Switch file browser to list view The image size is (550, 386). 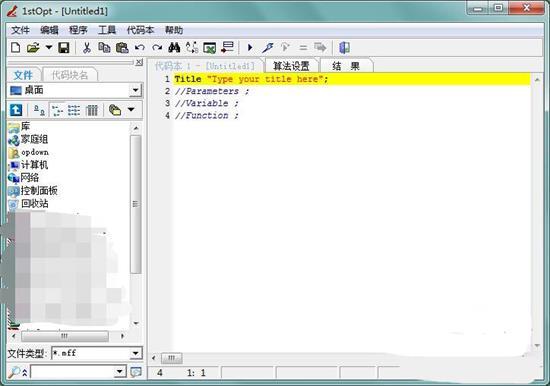(74, 110)
